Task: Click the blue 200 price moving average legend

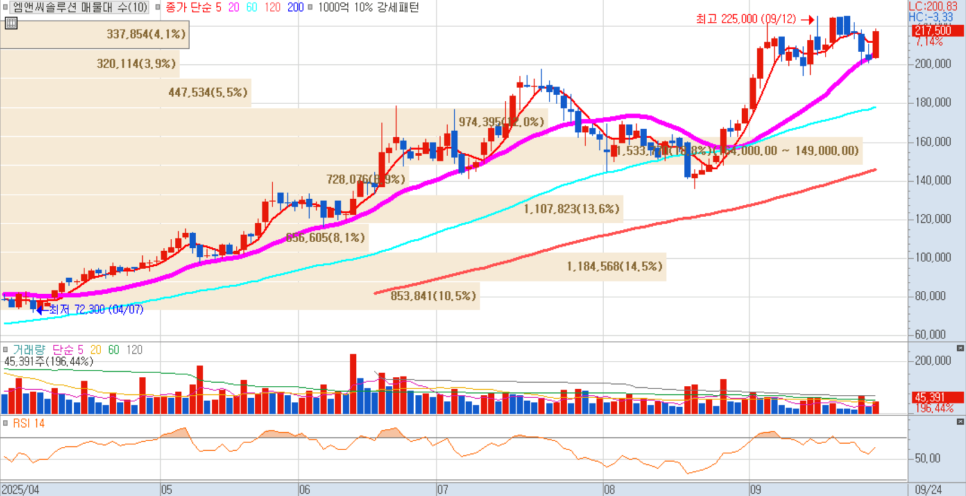Action: 295,7
